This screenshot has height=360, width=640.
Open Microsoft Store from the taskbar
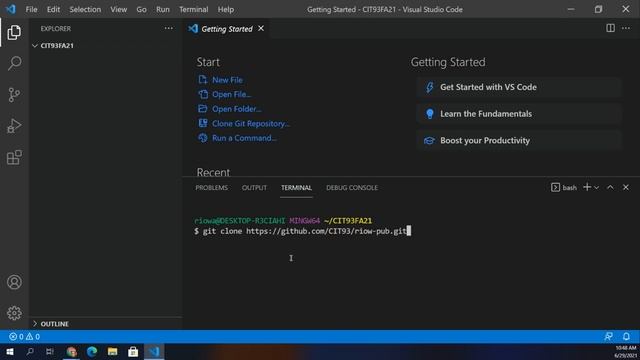pos(133,351)
